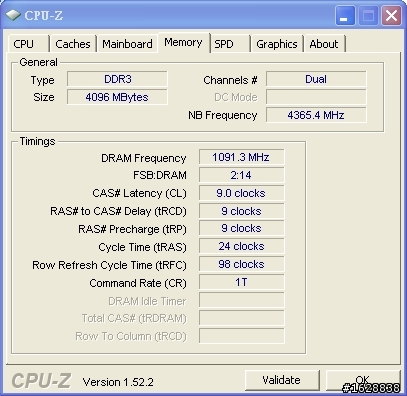Click the Command Rate value 1T
407x396 pixels.
242,282
